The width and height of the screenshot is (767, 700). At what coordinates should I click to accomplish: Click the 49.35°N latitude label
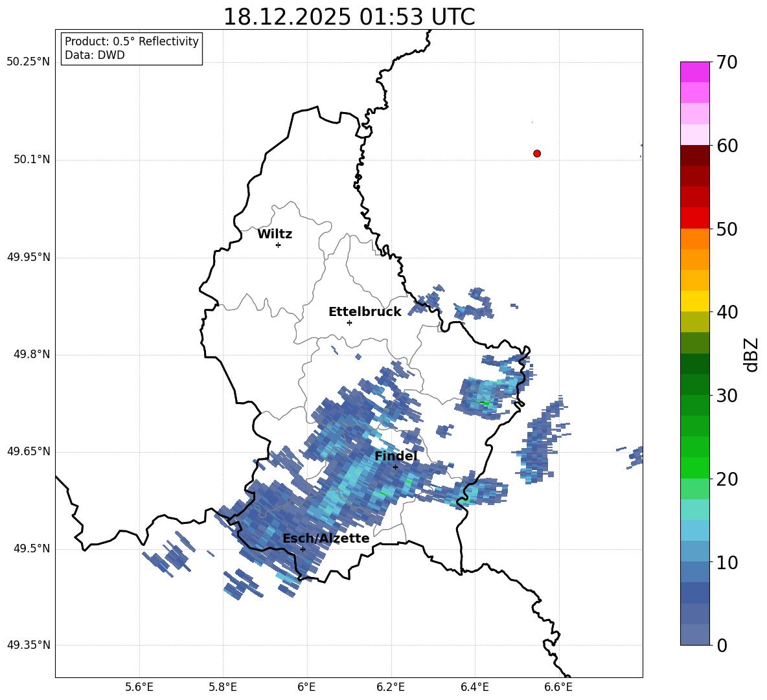pyautogui.click(x=29, y=645)
